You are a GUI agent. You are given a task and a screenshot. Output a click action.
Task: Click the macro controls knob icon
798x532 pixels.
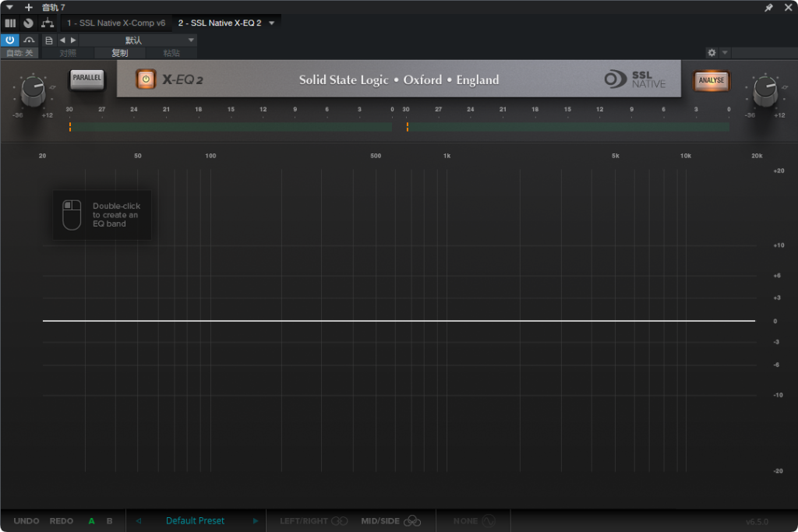coord(29,23)
